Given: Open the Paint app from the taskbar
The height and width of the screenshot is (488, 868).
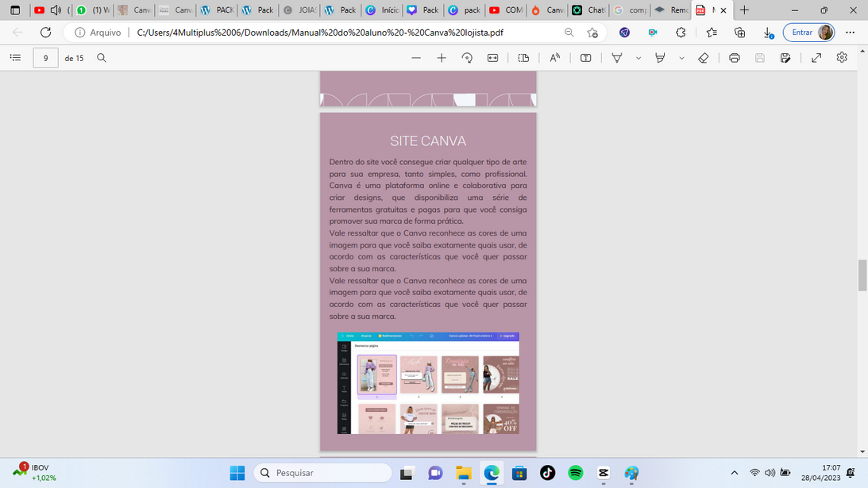Looking at the screenshot, I should tap(631, 473).
